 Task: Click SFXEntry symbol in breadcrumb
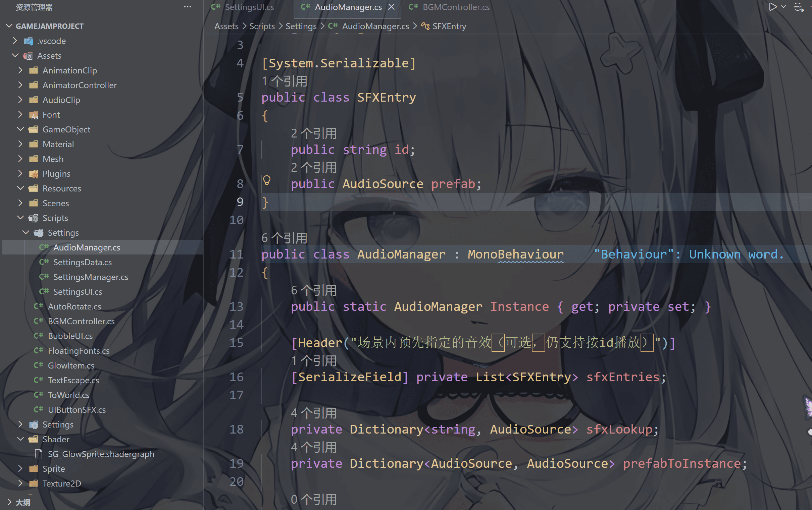click(x=449, y=26)
